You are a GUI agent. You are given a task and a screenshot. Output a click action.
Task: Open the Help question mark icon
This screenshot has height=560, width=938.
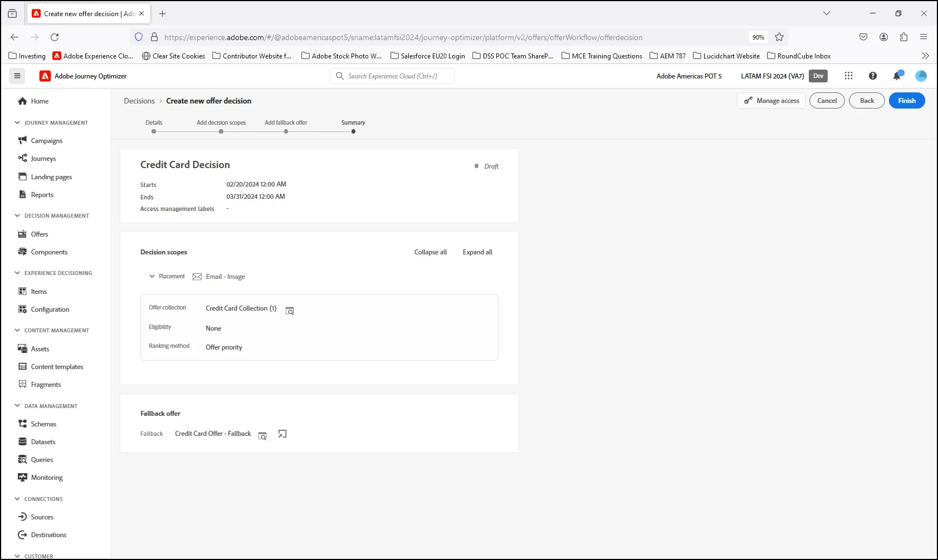873,76
